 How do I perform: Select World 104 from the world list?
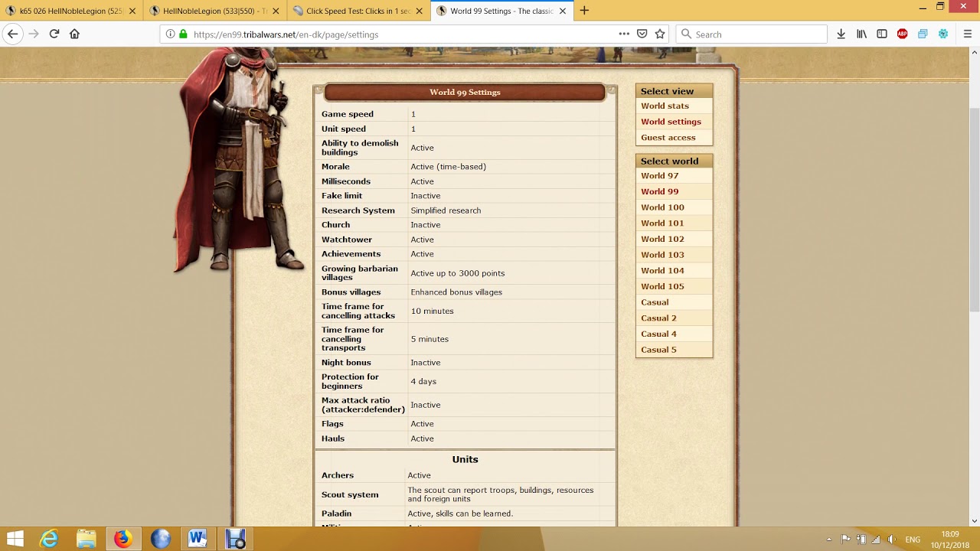(x=662, y=270)
